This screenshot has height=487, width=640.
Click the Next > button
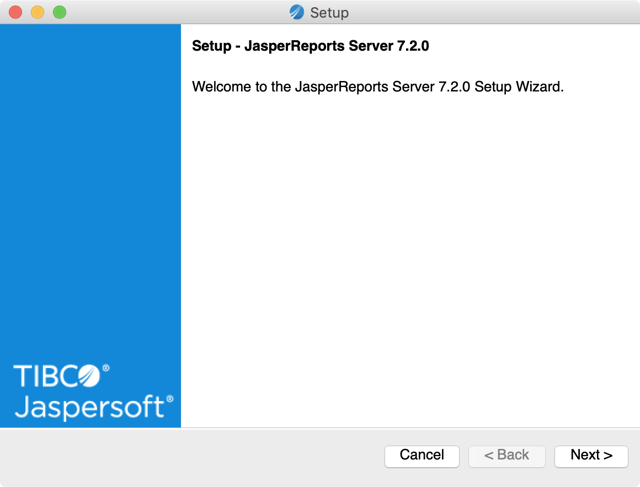[x=591, y=456]
